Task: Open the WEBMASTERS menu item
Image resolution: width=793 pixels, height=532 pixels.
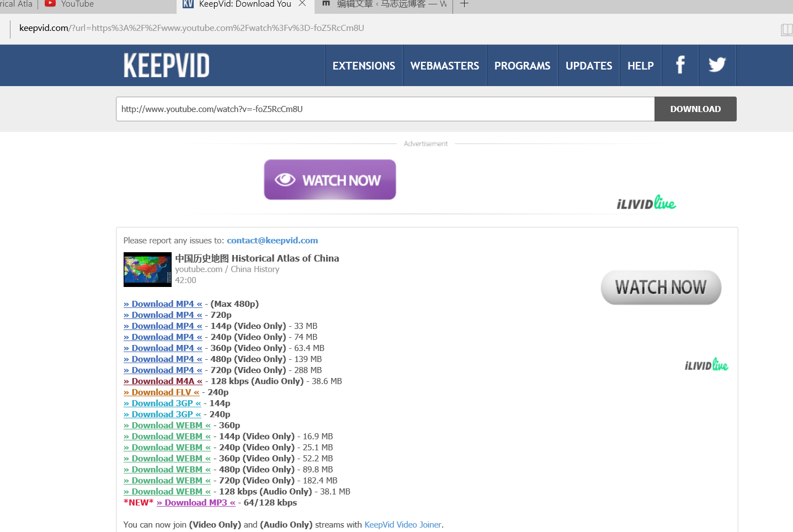Action: tap(445, 66)
